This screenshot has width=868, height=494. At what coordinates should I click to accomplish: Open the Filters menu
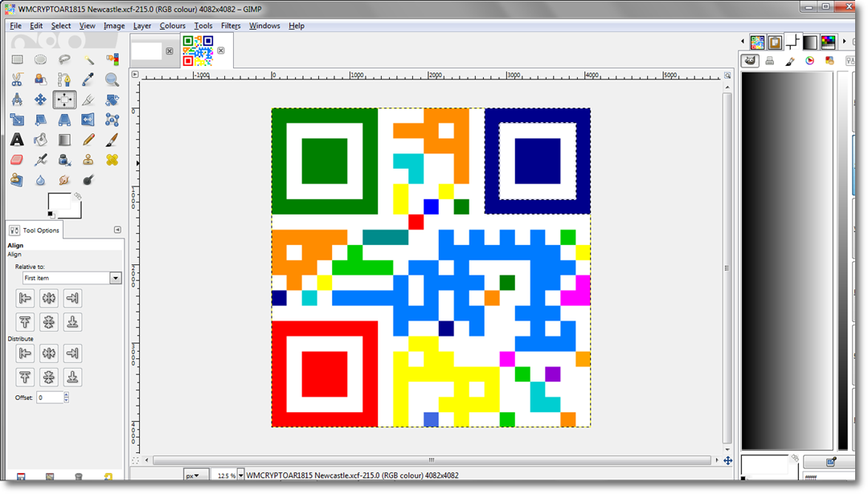pos(231,26)
